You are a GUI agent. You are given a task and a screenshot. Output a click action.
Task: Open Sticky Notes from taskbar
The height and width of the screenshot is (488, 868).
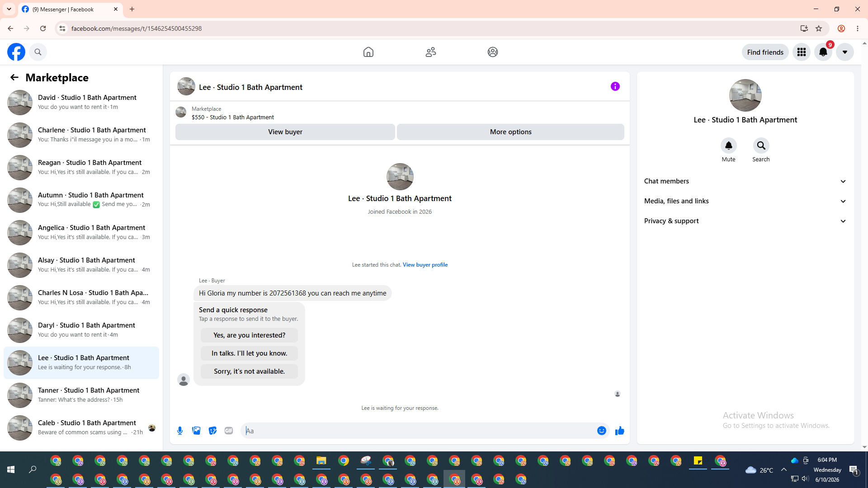coord(698,461)
